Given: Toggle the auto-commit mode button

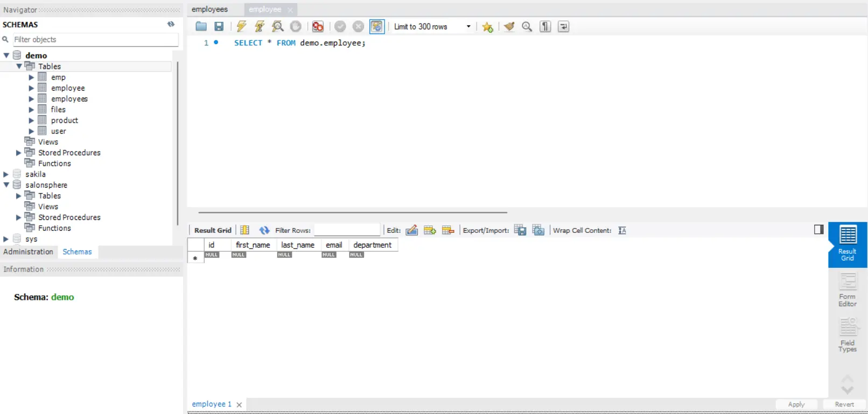Looking at the screenshot, I should coord(377,26).
